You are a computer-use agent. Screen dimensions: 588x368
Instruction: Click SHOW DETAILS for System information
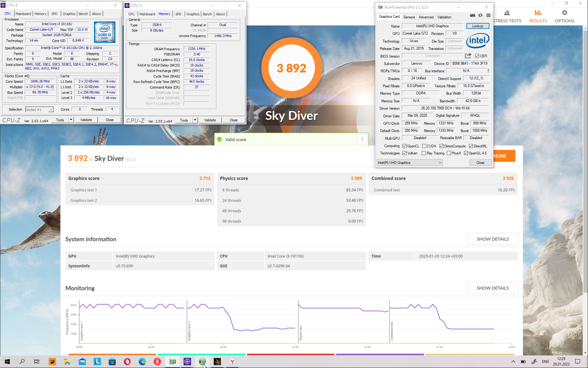(x=492, y=239)
